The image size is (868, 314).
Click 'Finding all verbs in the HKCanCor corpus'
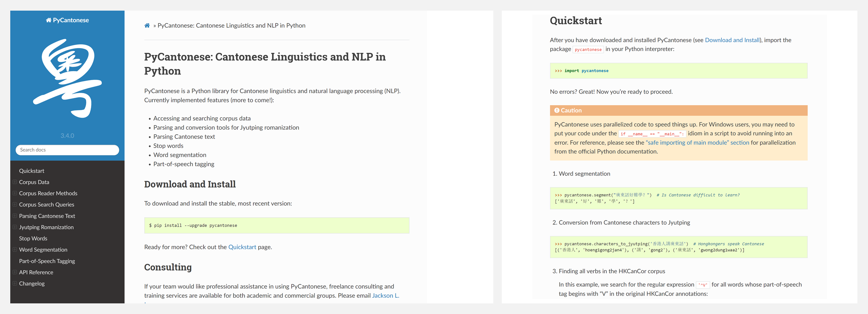coord(612,271)
